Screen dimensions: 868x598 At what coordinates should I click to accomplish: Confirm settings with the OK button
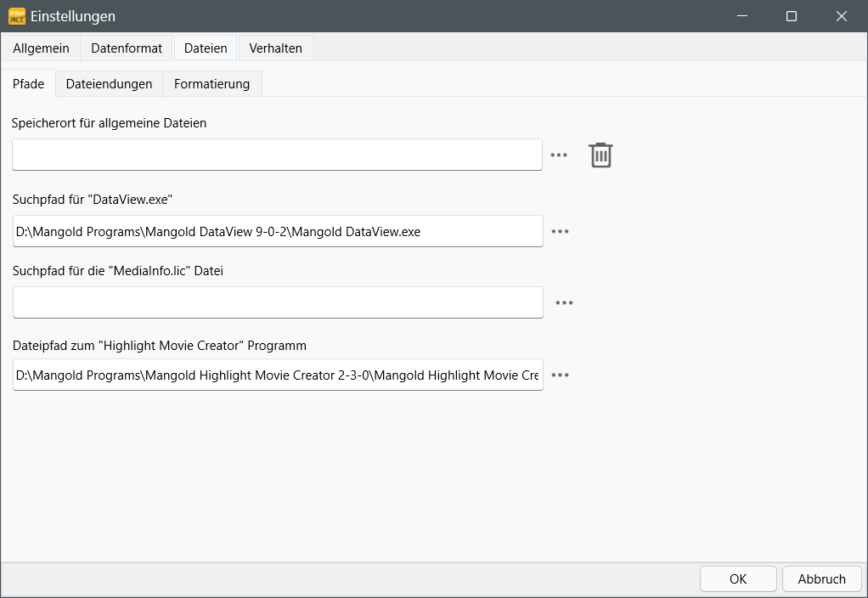click(738, 579)
